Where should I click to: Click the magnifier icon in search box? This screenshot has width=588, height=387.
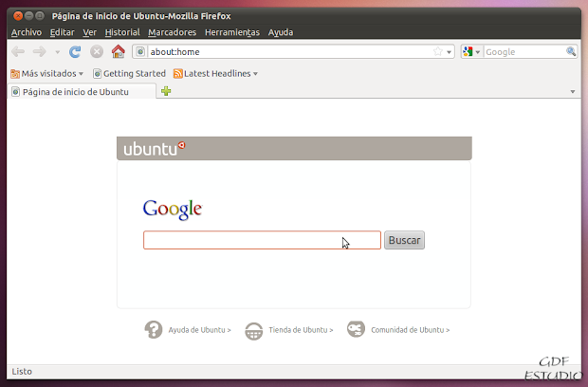[x=571, y=51]
